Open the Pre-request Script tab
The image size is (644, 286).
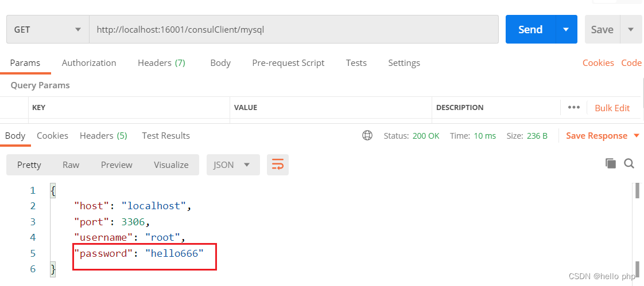[x=288, y=63]
